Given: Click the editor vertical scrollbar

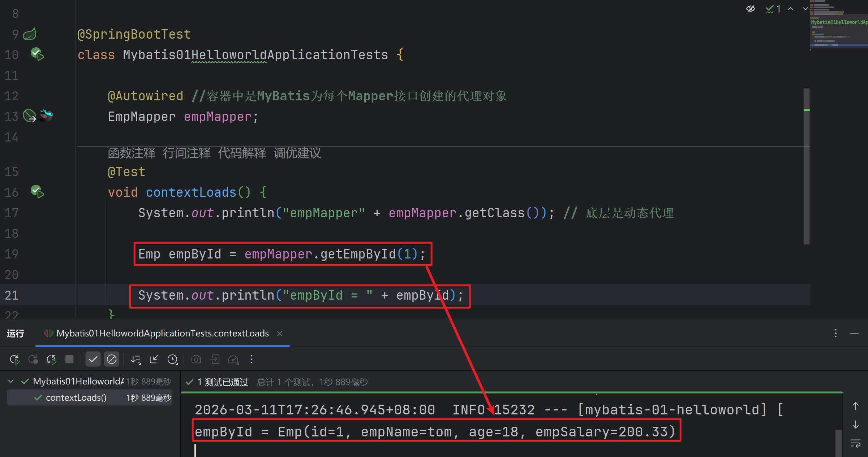Looking at the screenshot, I should (806, 166).
